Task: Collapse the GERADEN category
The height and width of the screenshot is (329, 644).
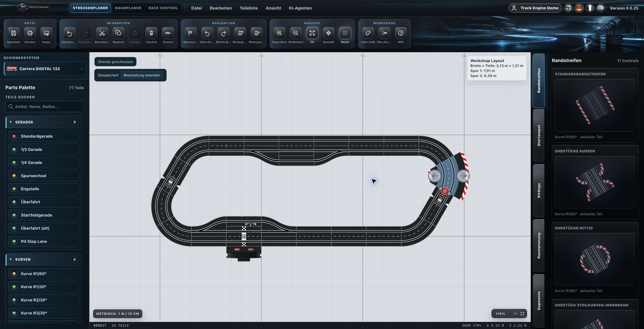Action: (44, 122)
